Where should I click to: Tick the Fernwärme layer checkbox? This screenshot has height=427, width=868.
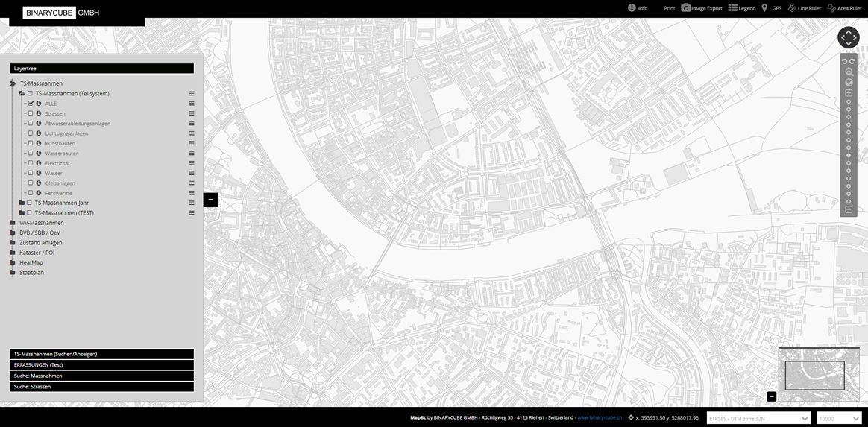click(31, 193)
